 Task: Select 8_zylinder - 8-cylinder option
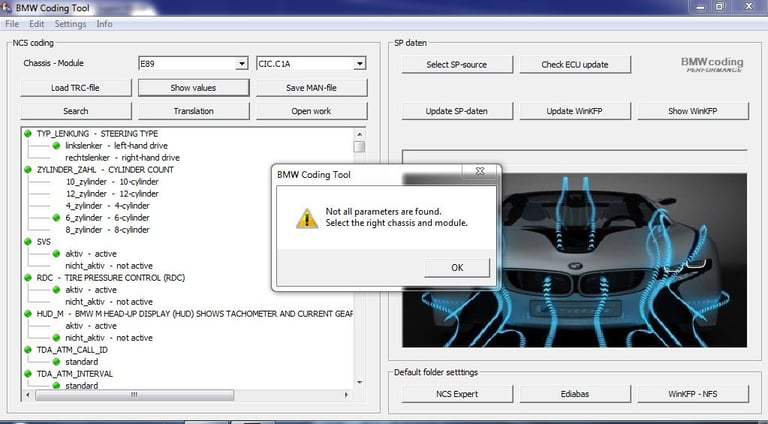[x=107, y=230]
